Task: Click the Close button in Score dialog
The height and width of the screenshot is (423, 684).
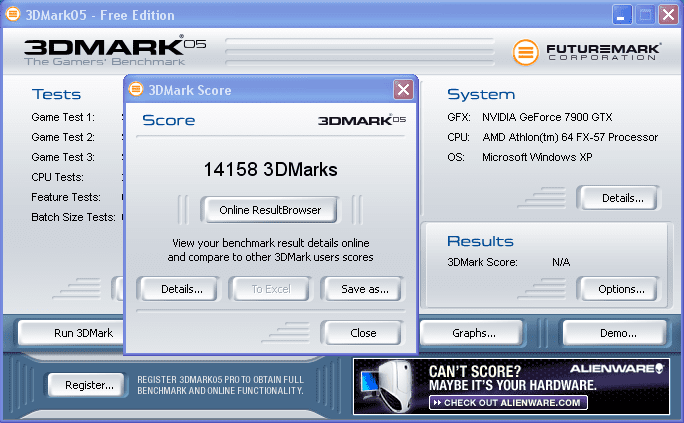Action: (363, 333)
